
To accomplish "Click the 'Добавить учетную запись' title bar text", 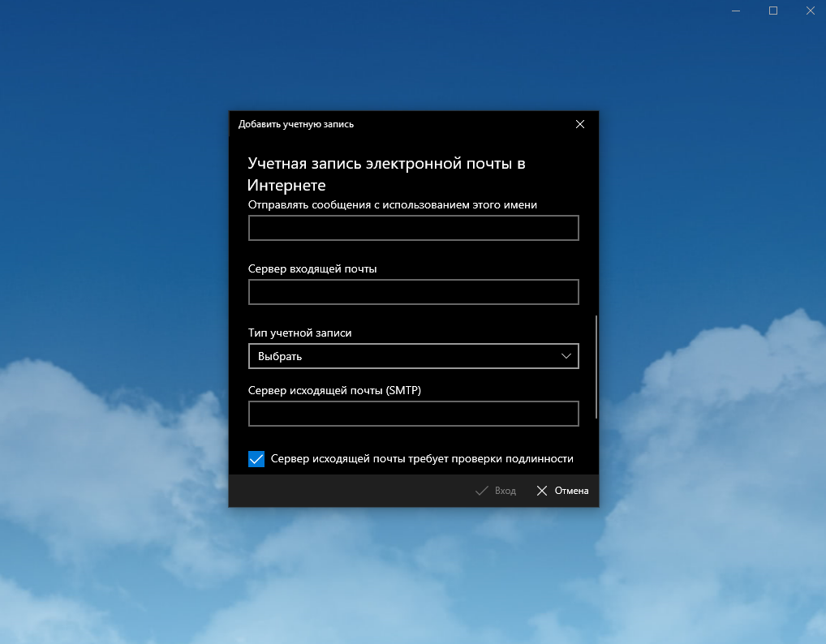I will 295,124.
